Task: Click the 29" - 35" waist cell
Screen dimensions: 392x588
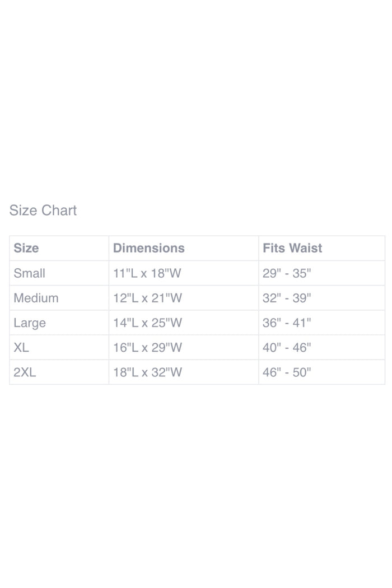Action: pos(322,273)
